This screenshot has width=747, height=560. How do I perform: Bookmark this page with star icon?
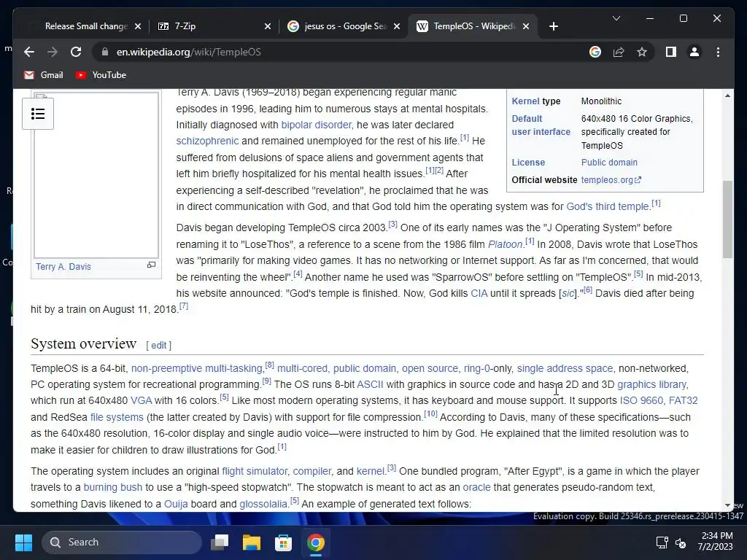(642, 52)
